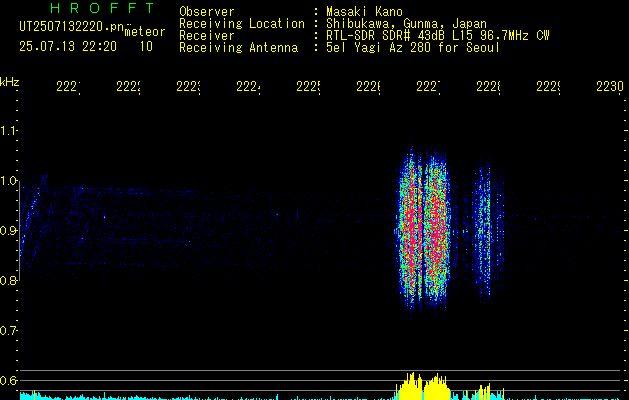Click the 2227 time axis label
The height and width of the screenshot is (400, 629).
[x=428, y=87]
